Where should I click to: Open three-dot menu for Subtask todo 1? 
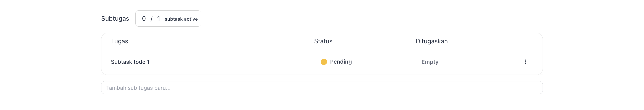coord(525,62)
